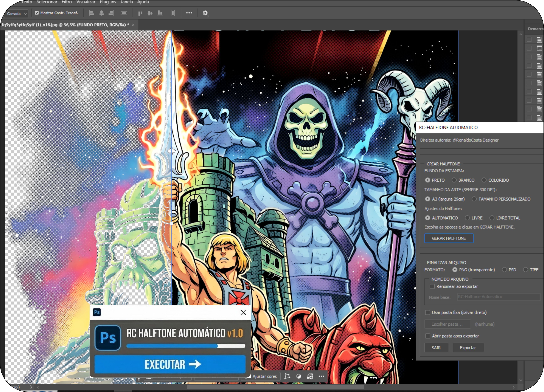Screen dimensions: 544x392
Task: Click the GERAR HALFTONE button
Action: click(449, 238)
